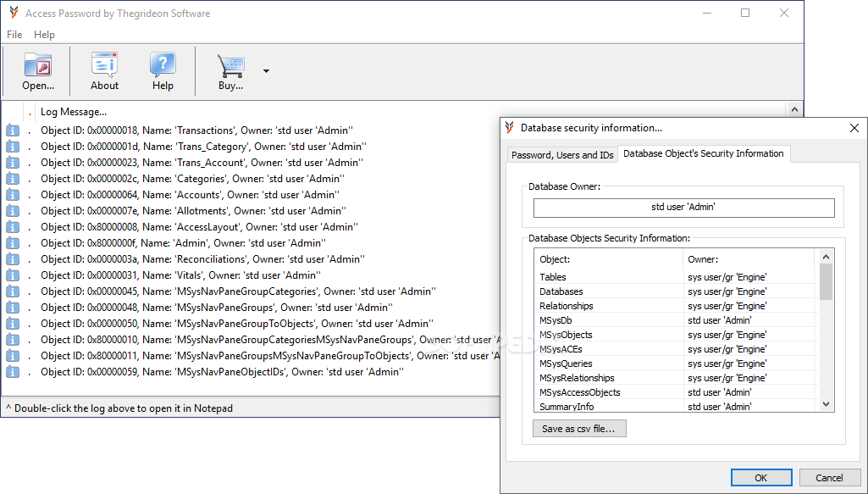Select 'Trans_Category' log entry text

[x=204, y=147]
